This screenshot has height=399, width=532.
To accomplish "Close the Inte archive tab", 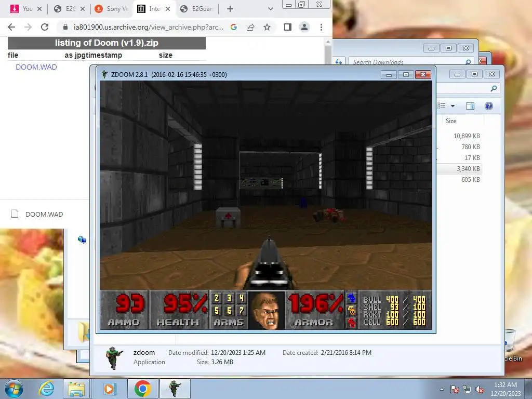I will tap(168, 9).
